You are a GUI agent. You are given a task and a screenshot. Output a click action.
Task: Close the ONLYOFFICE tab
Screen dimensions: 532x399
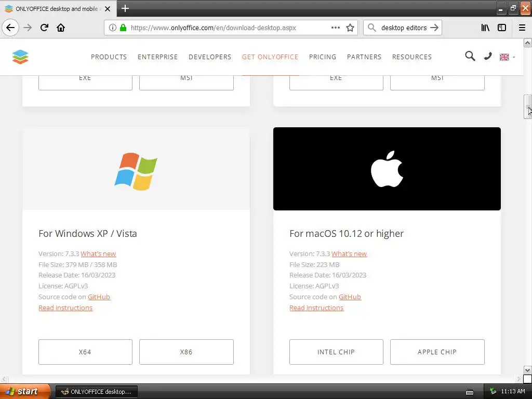(108, 9)
